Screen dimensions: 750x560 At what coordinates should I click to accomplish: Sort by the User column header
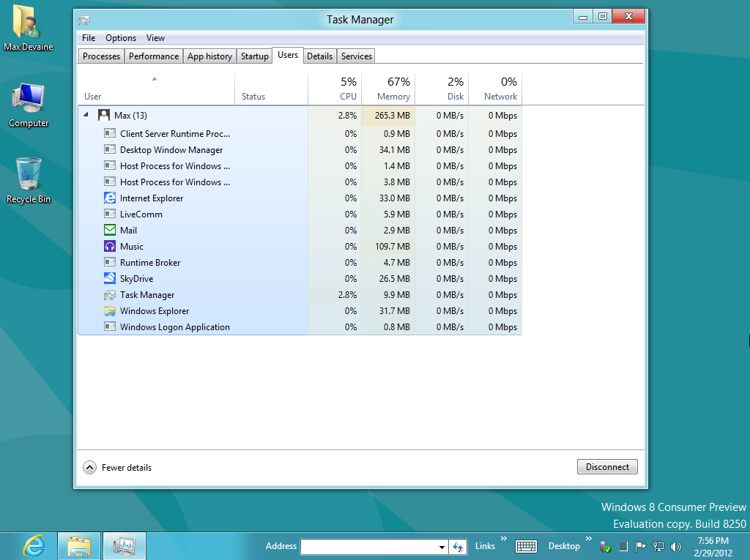tap(156, 89)
